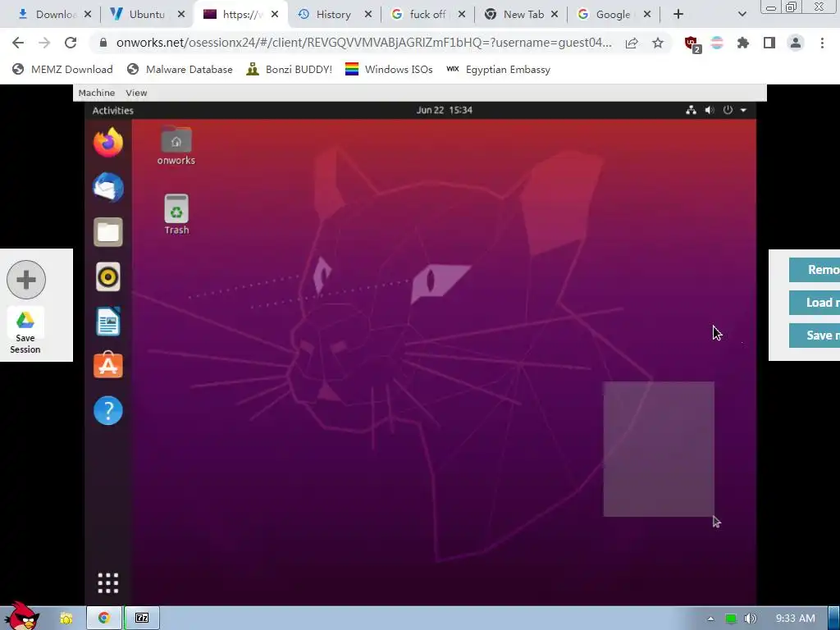The image size is (840, 630).
Task: Click the Ubuntu volume icon in top bar
Action: 710,110
